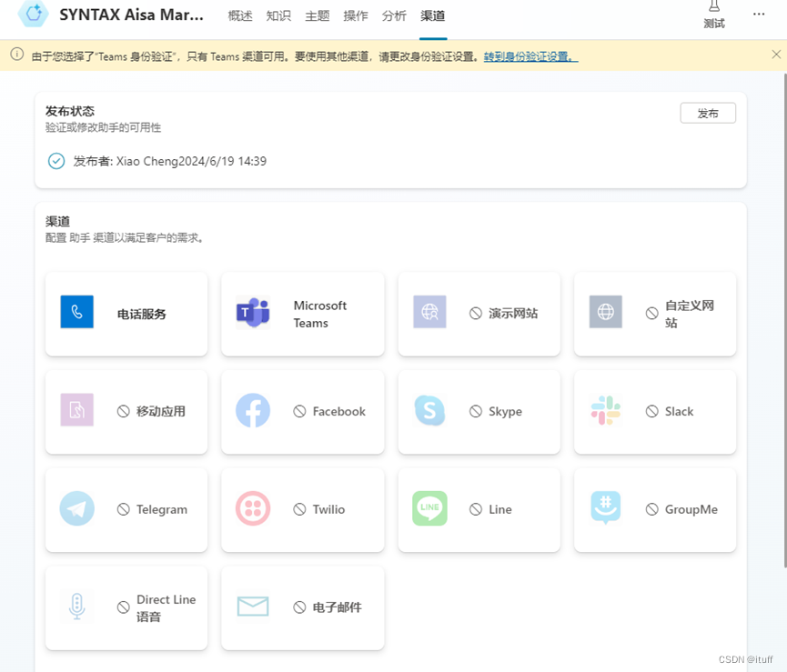787x672 pixels.
Task: Click the demo website globe icon
Action: (x=429, y=311)
